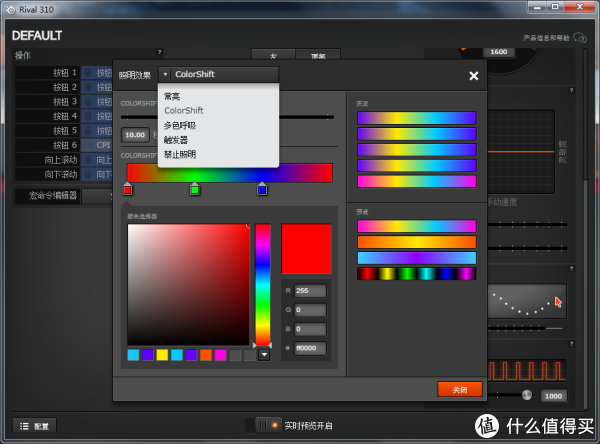The width and height of the screenshot is (600, 444).
Task: Click the 1000 polling rate value
Action: 553,396
